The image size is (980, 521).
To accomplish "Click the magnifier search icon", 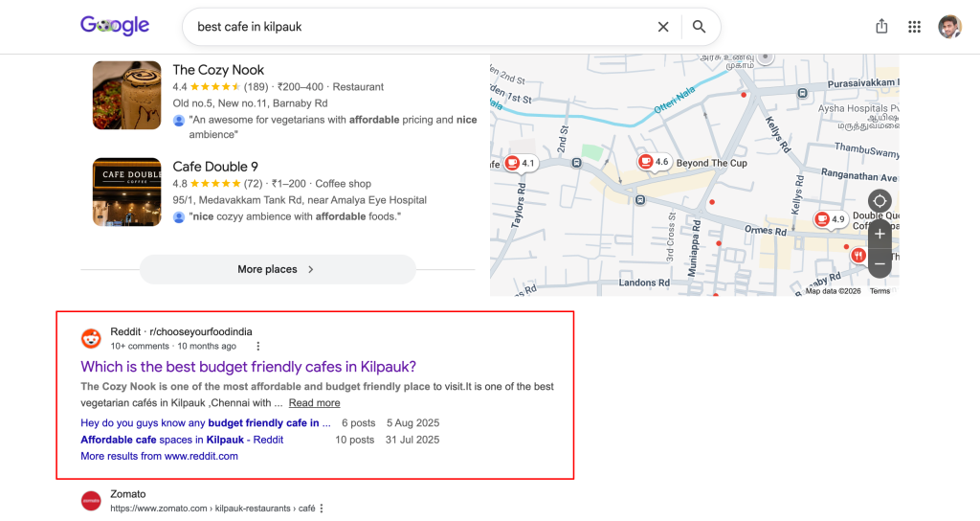I will [699, 27].
